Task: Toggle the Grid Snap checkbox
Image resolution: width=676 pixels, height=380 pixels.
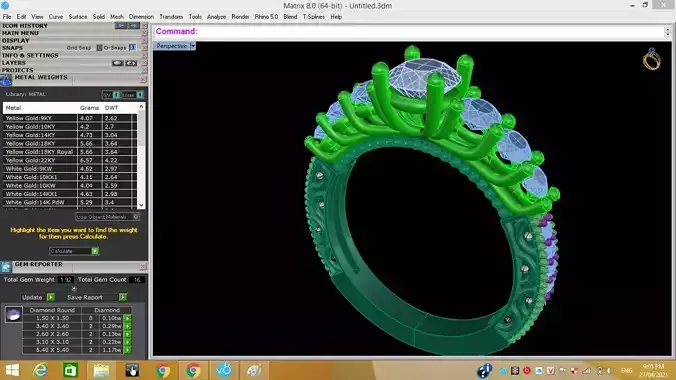Action: (x=99, y=48)
